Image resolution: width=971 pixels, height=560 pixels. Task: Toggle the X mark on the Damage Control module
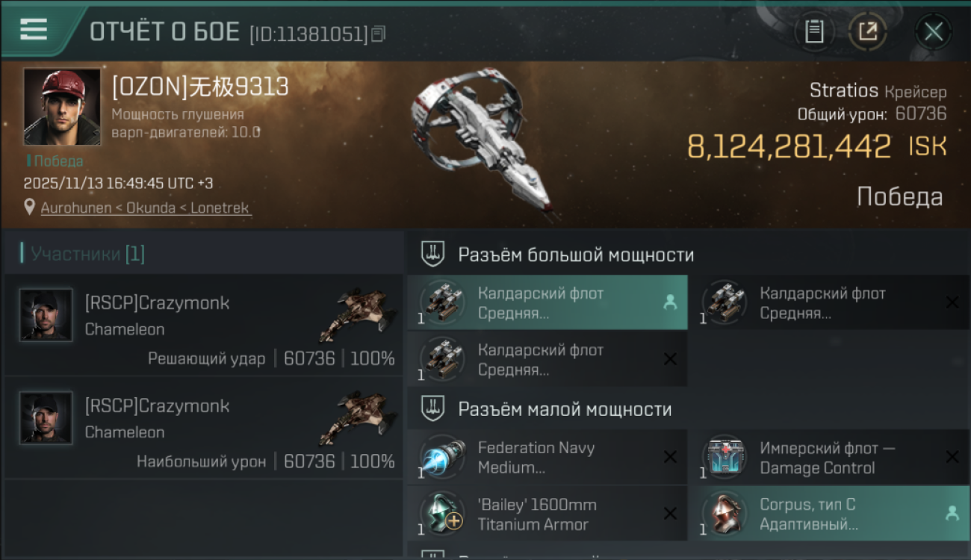tap(952, 456)
